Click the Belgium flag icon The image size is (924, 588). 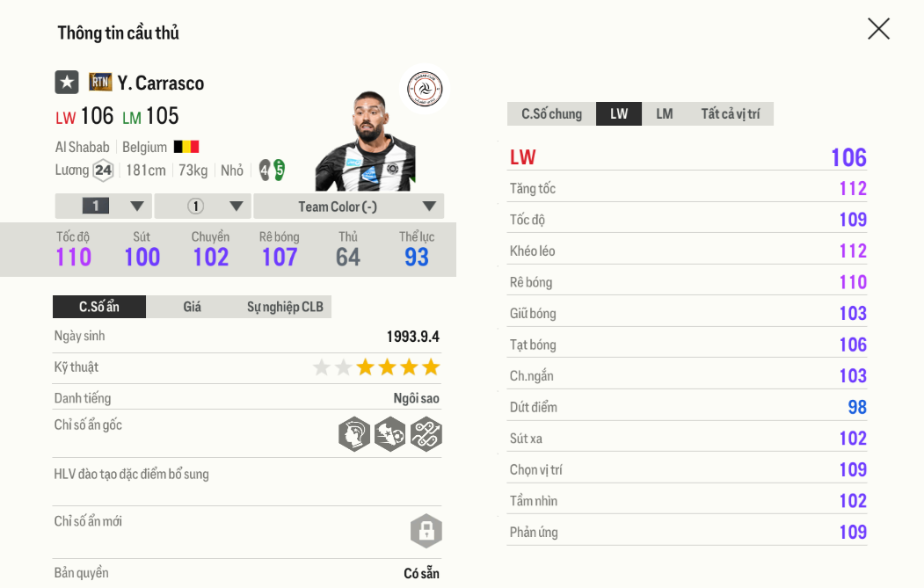tap(186, 147)
